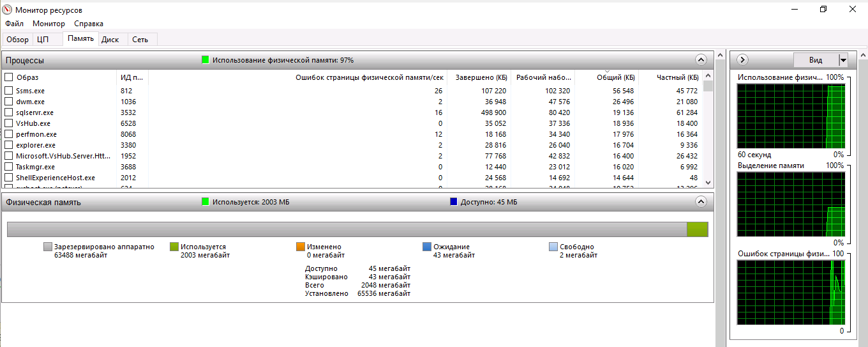This screenshot has width=868, height=347.
Task: Click the Resource Monitor app icon in title bar
Action: (x=8, y=10)
